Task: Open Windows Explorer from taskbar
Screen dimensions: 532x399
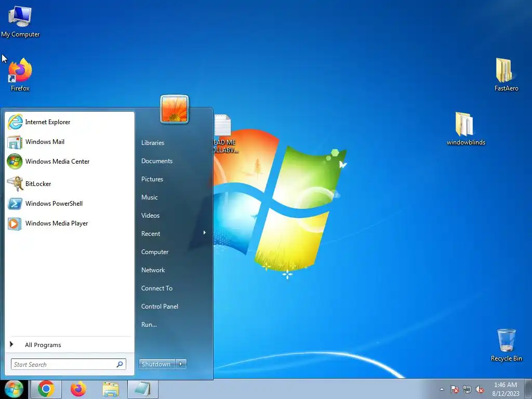Action: point(111,389)
